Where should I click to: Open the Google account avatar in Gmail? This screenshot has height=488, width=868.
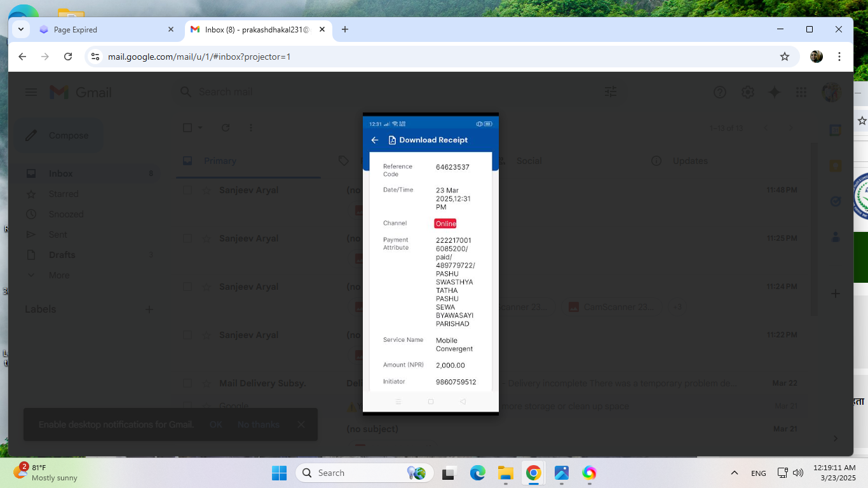click(x=831, y=92)
